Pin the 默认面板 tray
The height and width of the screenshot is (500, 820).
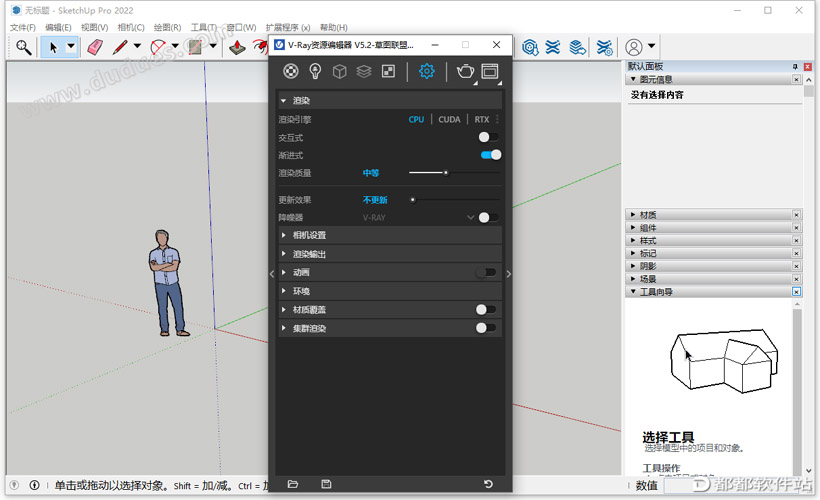tap(795, 66)
